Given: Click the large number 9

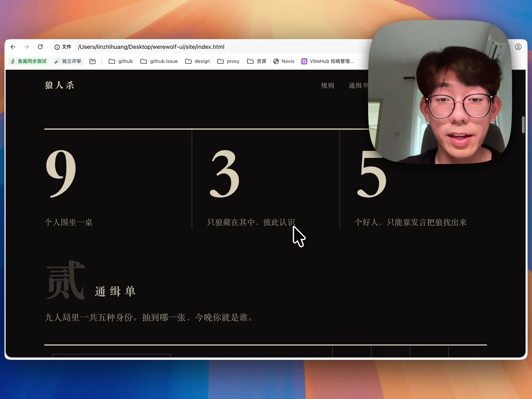Looking at the screenshot, I should (x=61, y=173).
